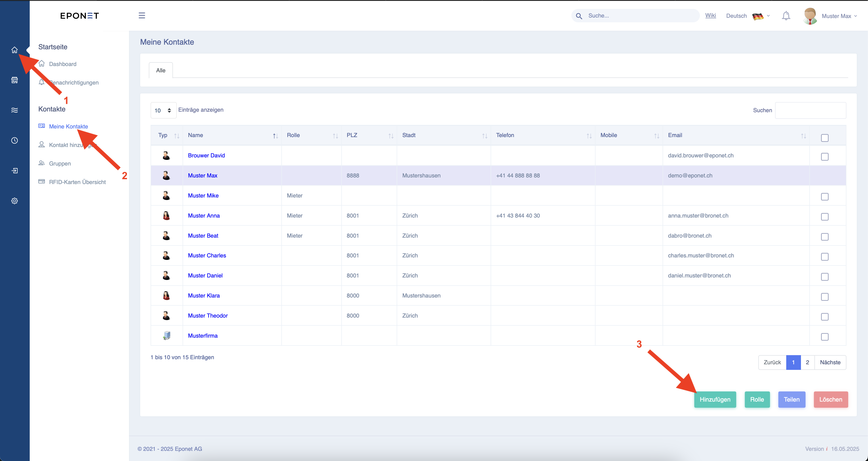Viewport: 868px width, 461px height.
Task: Click the Gruppen people icon
Action: pyautogui.click(x=41, y=163)
